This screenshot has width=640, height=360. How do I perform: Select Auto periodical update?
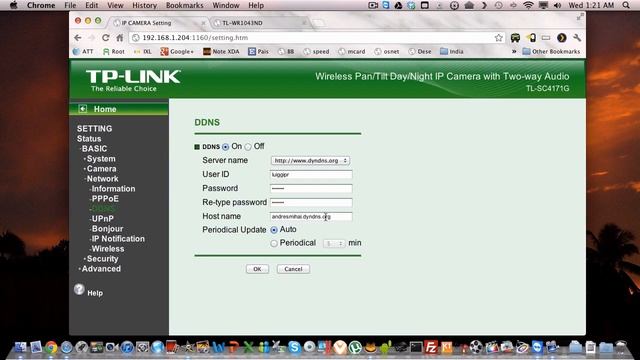coord(274,230)
